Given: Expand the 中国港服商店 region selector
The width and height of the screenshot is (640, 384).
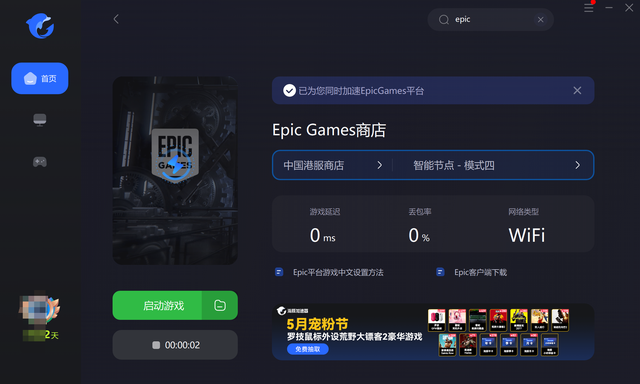Looking at the screenshot, I should 333,165.
